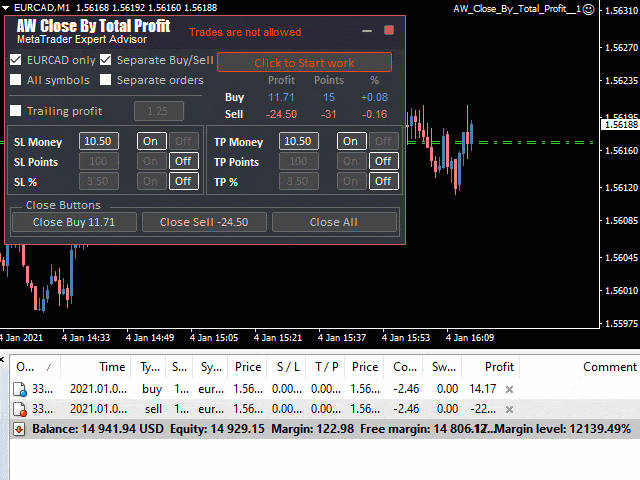This screenshot has width=640, height=480.
Task: Click the buy order icon in trade list
Action: [20, 389]
